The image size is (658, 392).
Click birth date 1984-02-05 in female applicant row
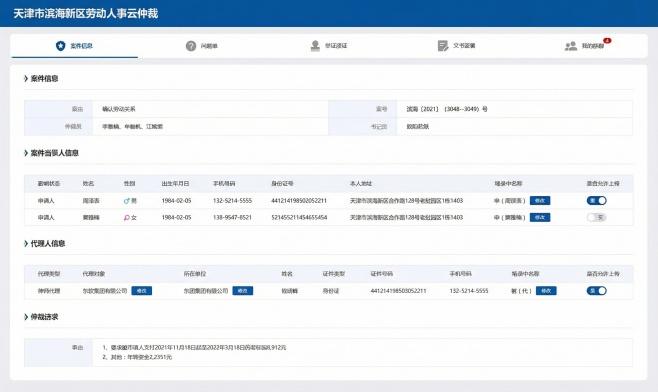pos(176,217)
